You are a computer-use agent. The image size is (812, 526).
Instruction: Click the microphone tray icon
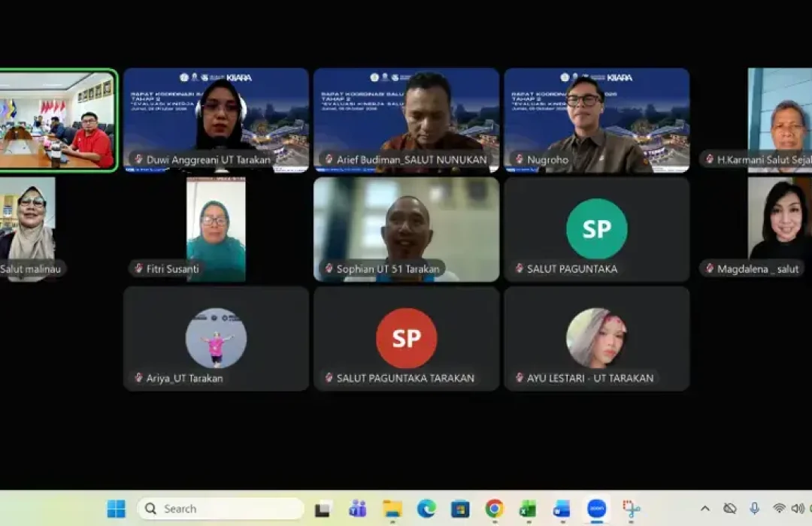tap(755, 509)
